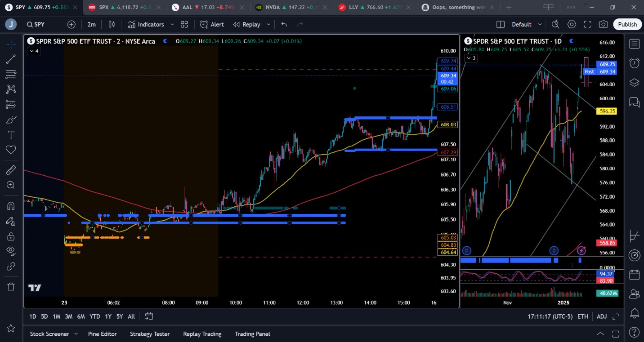Expand the Replay options dropdown arrow
The width and height of the screenshot is (644, 342).
[268, 24]
